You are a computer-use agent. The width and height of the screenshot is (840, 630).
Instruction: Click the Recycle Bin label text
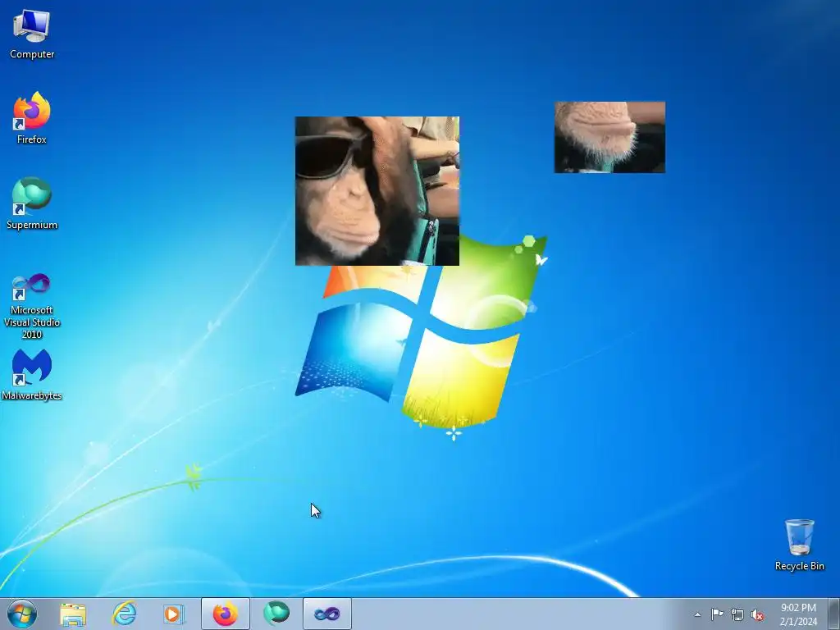click(x=799, y=566)
